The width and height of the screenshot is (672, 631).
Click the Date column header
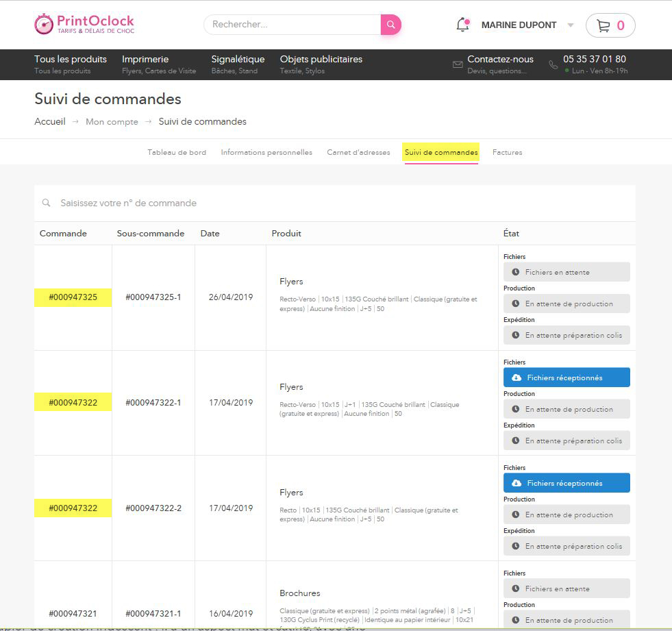pyautogui.click(x=210, y=234)
